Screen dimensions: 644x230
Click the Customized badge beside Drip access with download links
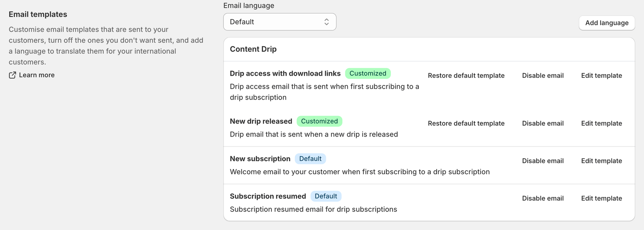(368, 73)
